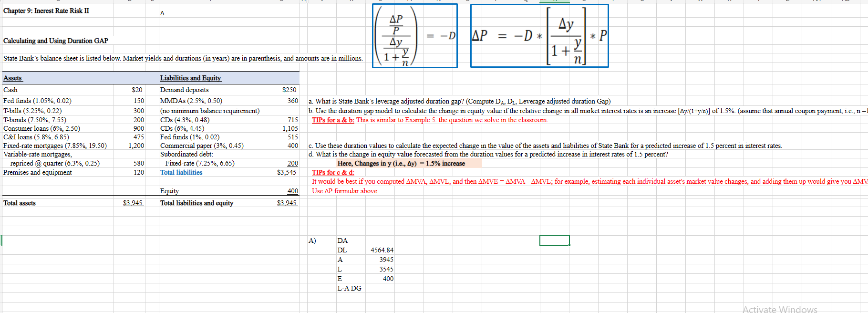Image resolution: width=868 pixels, height=313 pixels.
Task: Select the 'Chapter 9: Inerest Rate Risk II' title cell
Action: (x=46, y=10)
